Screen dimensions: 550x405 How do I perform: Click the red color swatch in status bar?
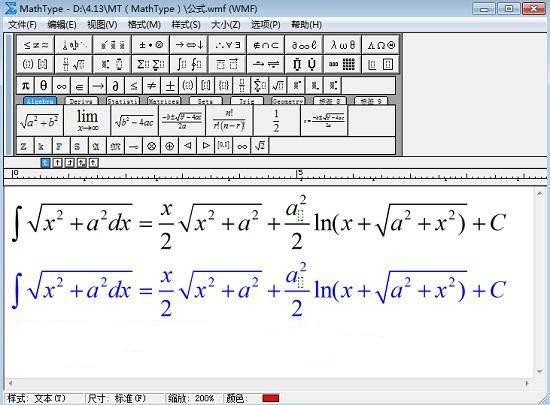271,398
